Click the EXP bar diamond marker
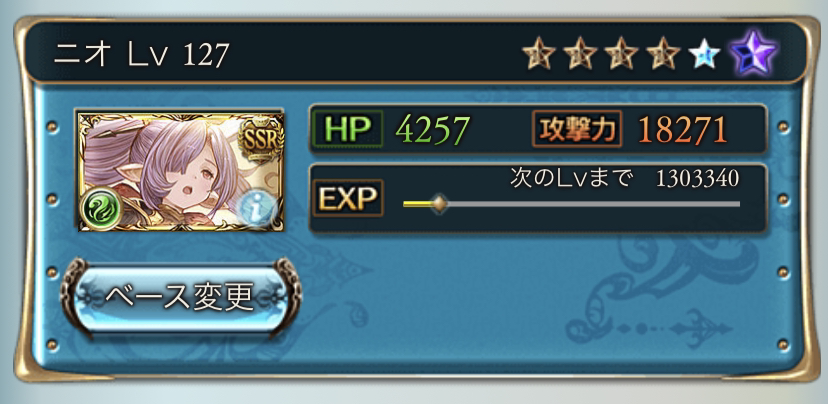Screen dimensions: 828x404 click(x=439, y=203)
